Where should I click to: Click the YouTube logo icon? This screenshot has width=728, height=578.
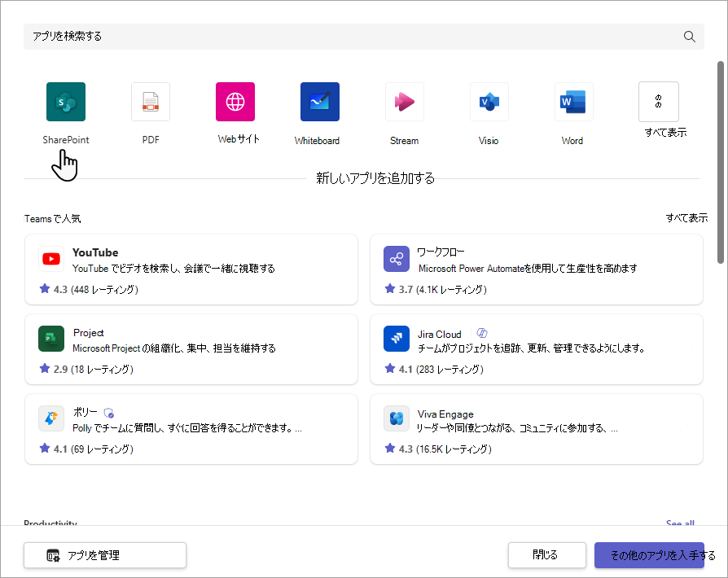click(x=51, y=259)
